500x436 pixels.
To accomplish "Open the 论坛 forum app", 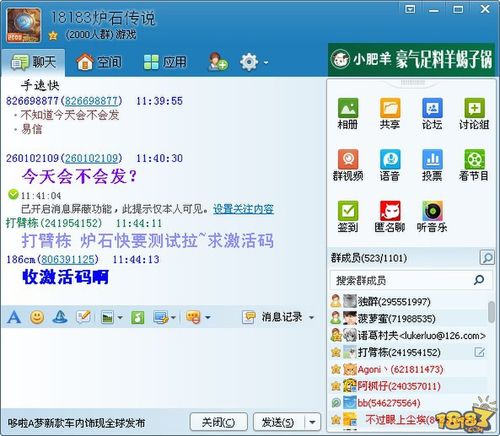I will point(432,114).
